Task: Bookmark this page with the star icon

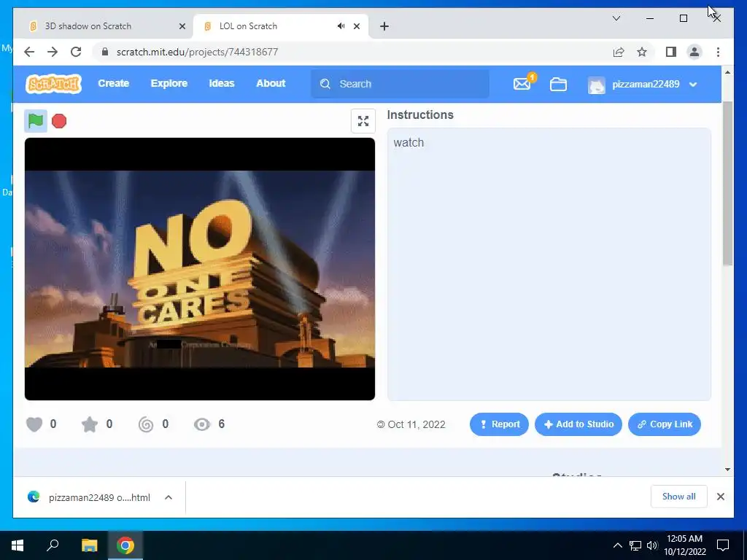Action: pos(642,52)
